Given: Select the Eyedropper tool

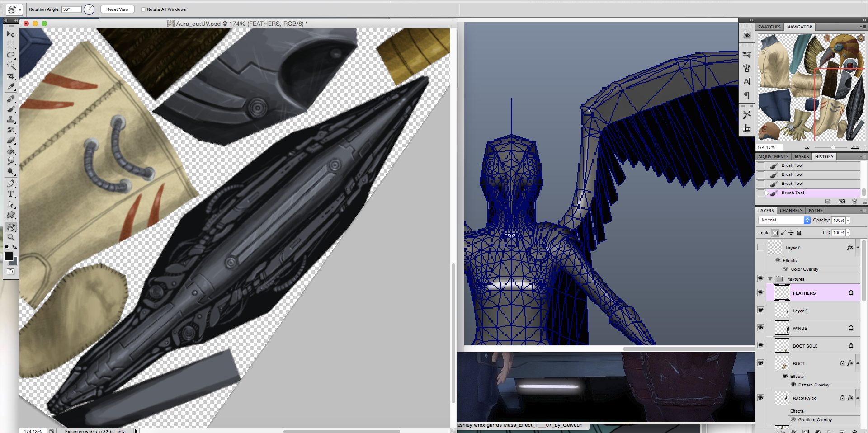Looking at the screenshot, I should tap(11, 86).
